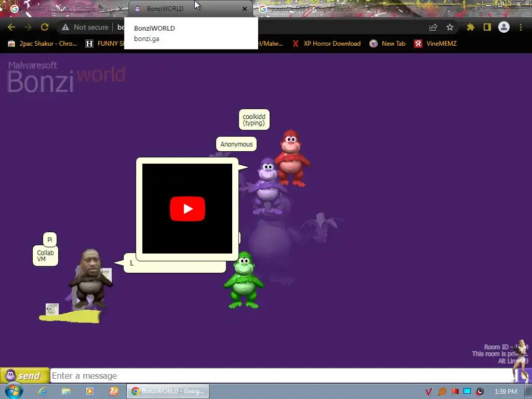Open the 2pac Shakur bookmark
Viewport: 532px width, 399px height.
coord(43,44)
